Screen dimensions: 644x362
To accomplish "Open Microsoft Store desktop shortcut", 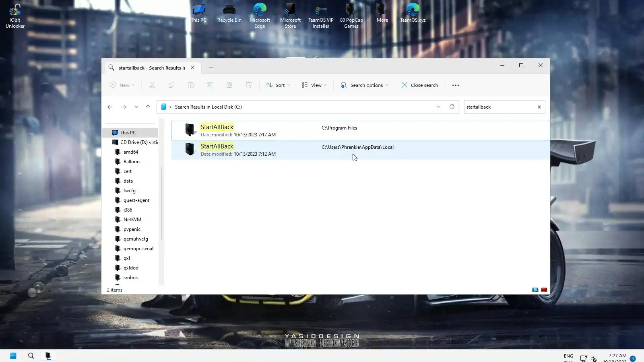I will click(290, 16).
